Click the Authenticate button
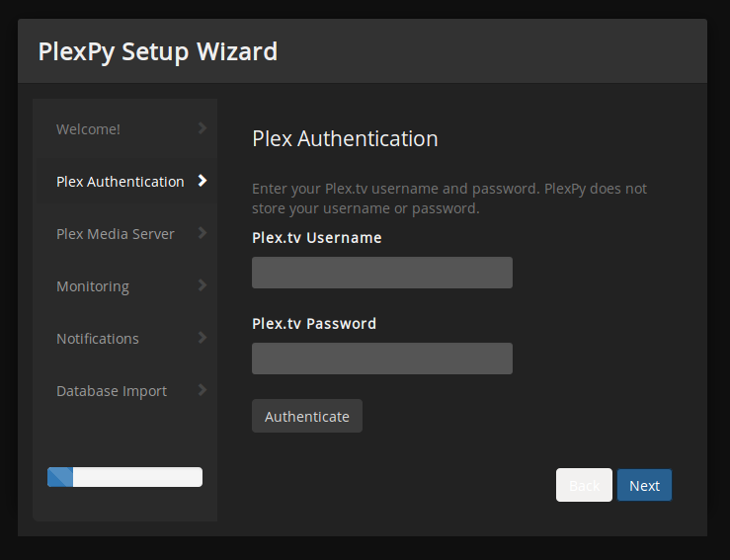 coord(307,416)
